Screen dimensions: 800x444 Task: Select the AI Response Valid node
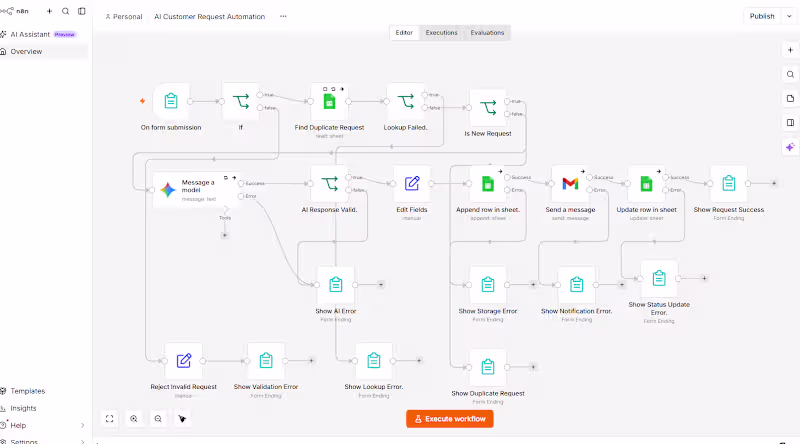coord(329,183)
